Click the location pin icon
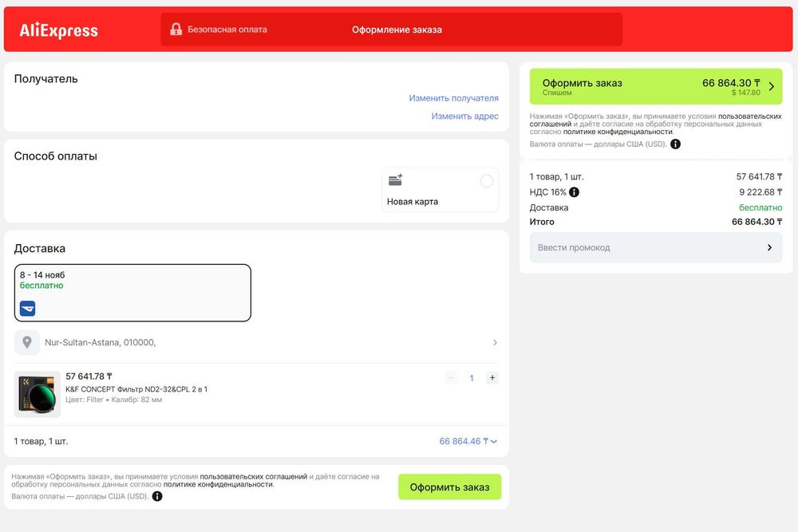 pos(27,342)
